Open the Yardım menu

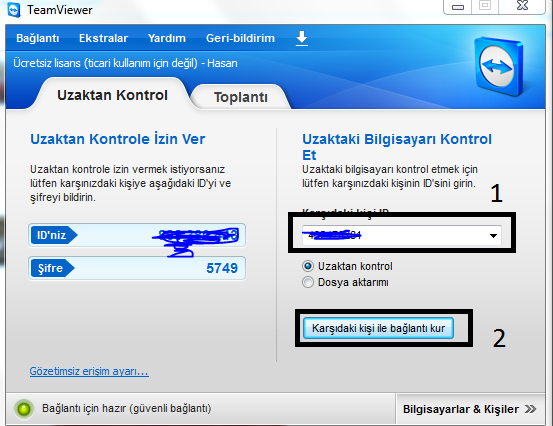(167, 38)
